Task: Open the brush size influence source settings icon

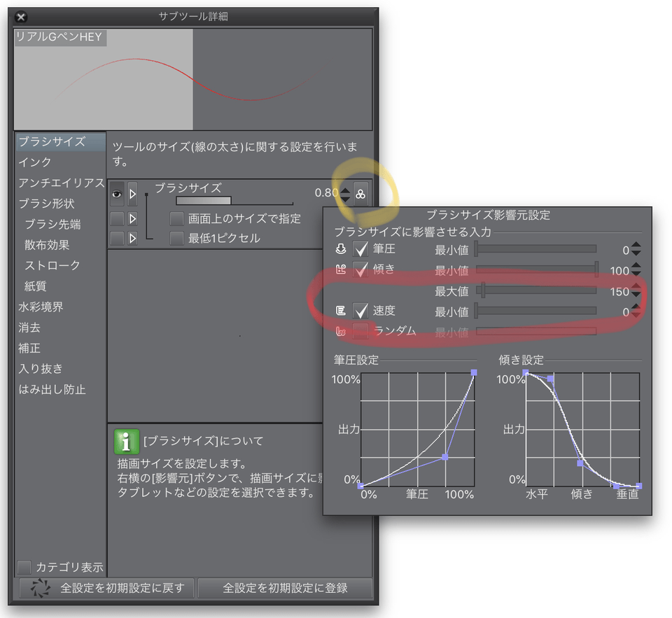Action: 361,193
